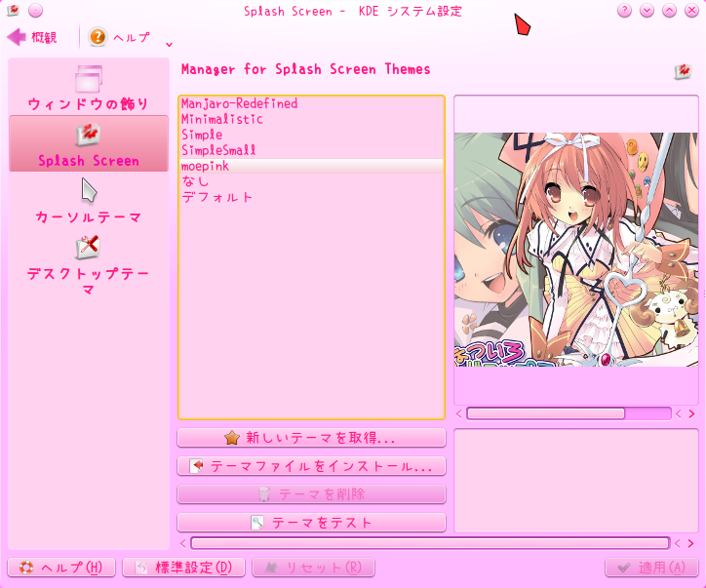Click テーマファイルをインストール button

311,466
